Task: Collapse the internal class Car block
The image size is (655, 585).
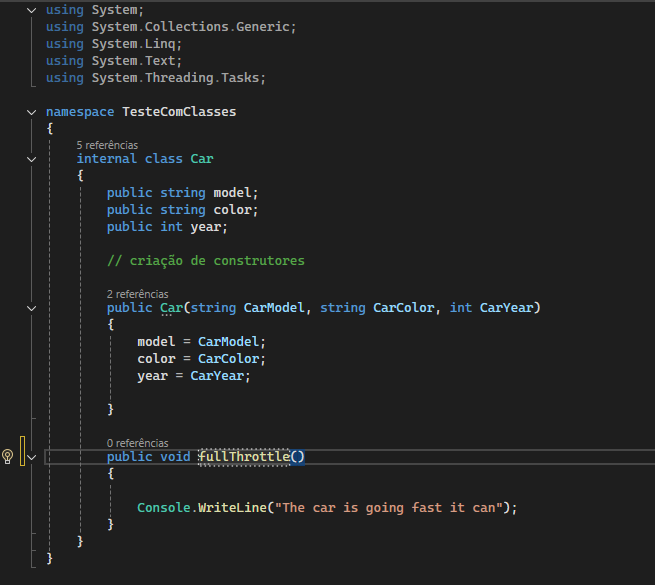Action: [31, 159]
